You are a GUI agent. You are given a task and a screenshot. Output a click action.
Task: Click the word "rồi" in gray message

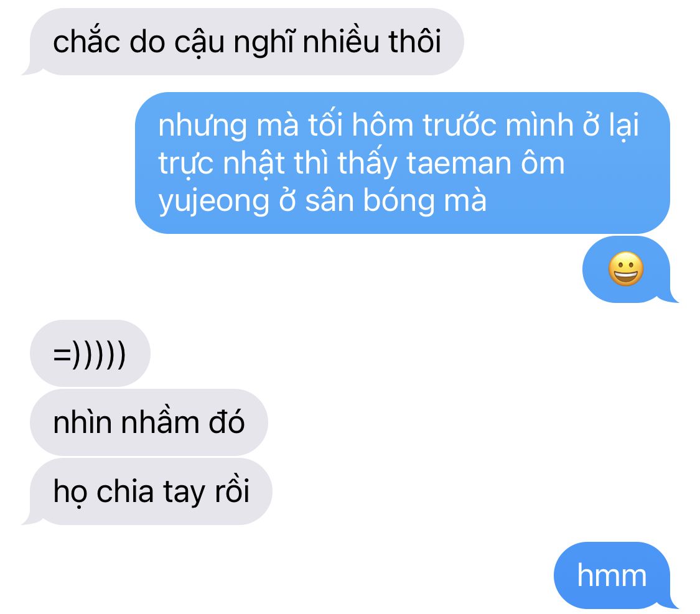[x=232, y=491]
